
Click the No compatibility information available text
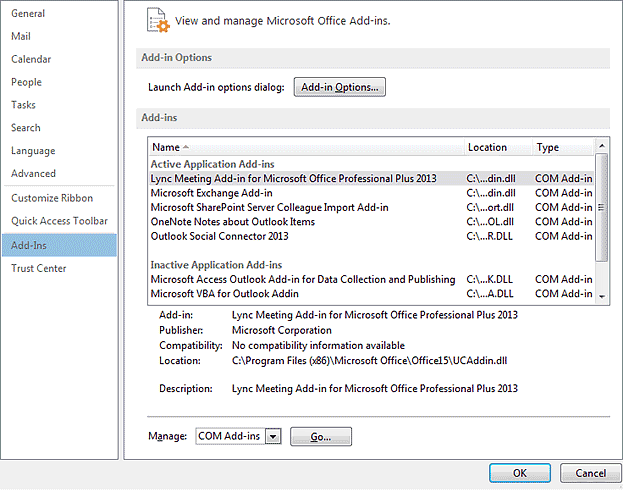[318, 345]
